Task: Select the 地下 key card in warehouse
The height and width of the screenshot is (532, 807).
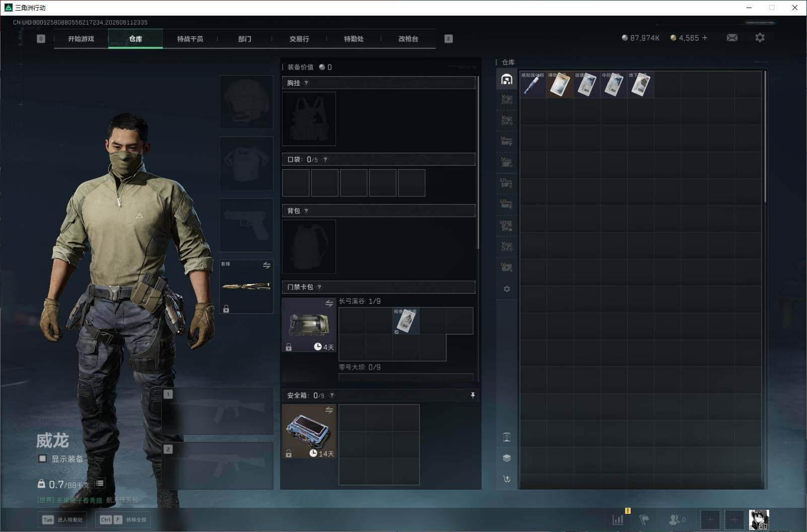Action: pos(640,84)
